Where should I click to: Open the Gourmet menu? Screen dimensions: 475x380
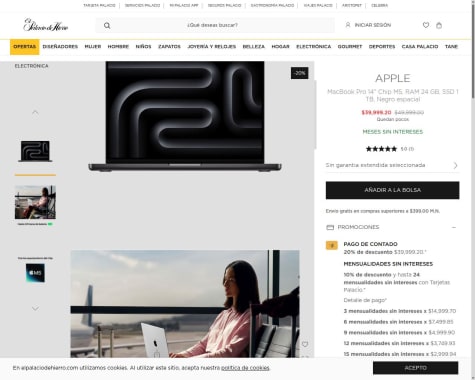[350, 47]
